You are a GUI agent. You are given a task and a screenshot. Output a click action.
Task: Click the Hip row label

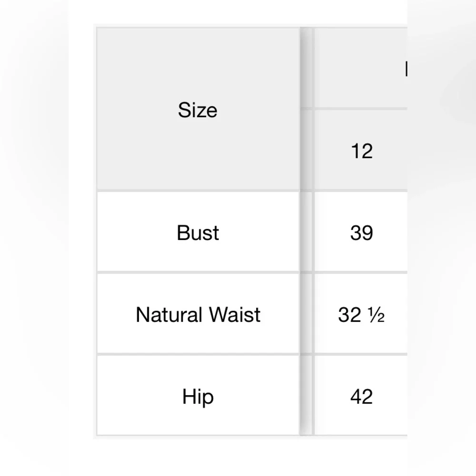[198, 397]
